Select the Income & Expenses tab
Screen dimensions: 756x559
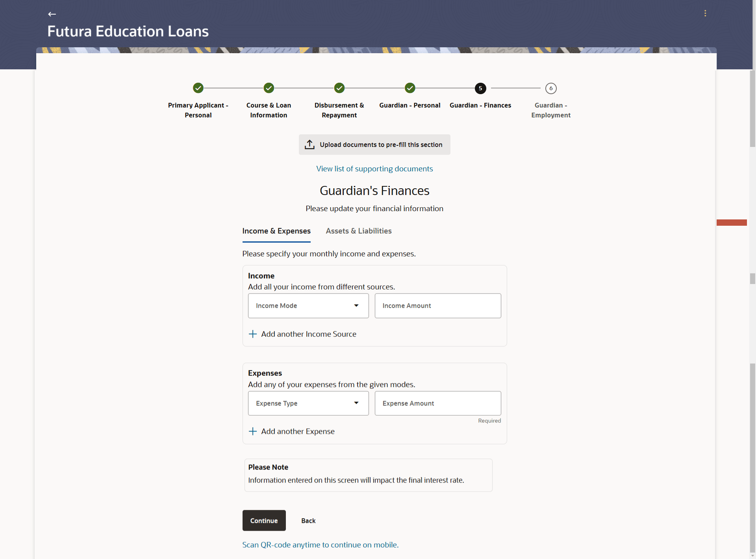276,231
